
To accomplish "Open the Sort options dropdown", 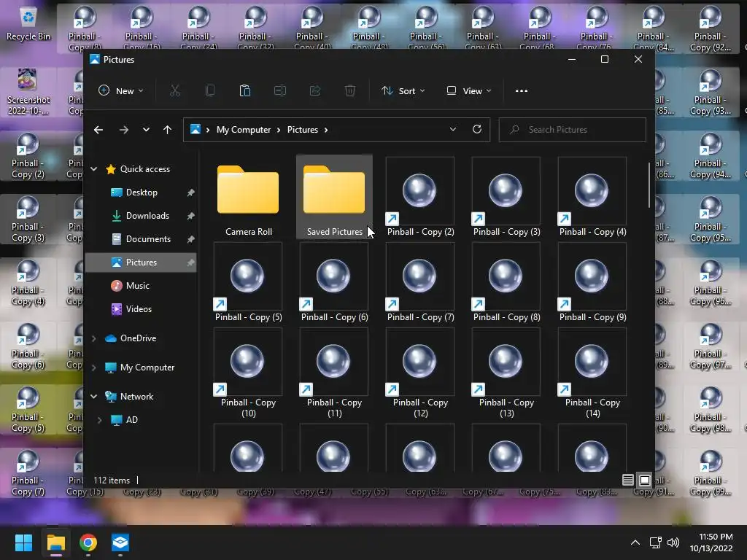I will (x=403, y=90).
